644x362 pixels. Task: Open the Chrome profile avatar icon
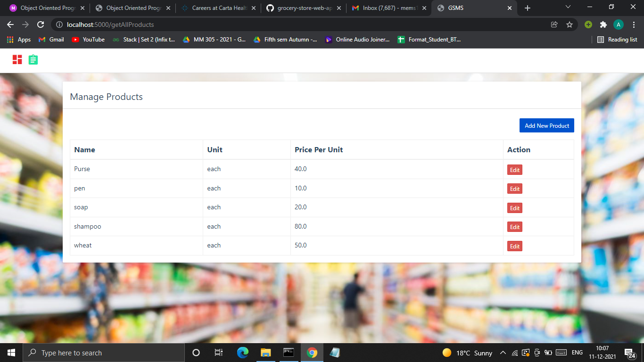619,25
